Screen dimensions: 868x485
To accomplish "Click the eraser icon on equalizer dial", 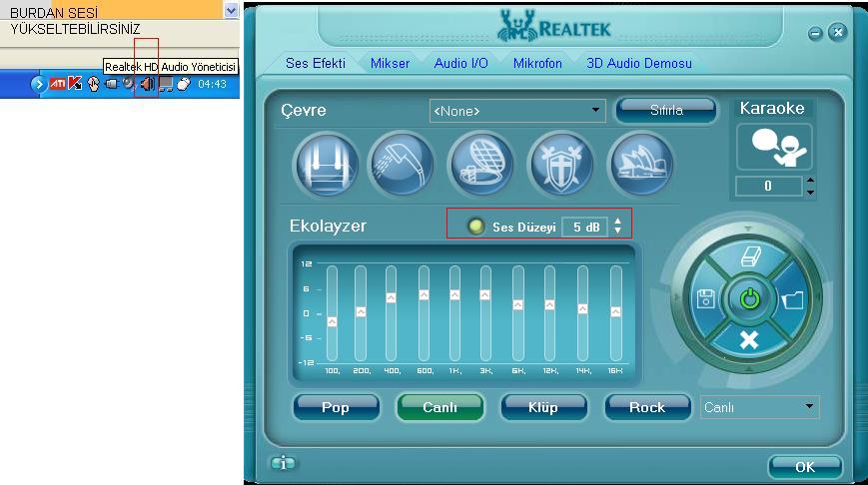I will pos(749,257).
